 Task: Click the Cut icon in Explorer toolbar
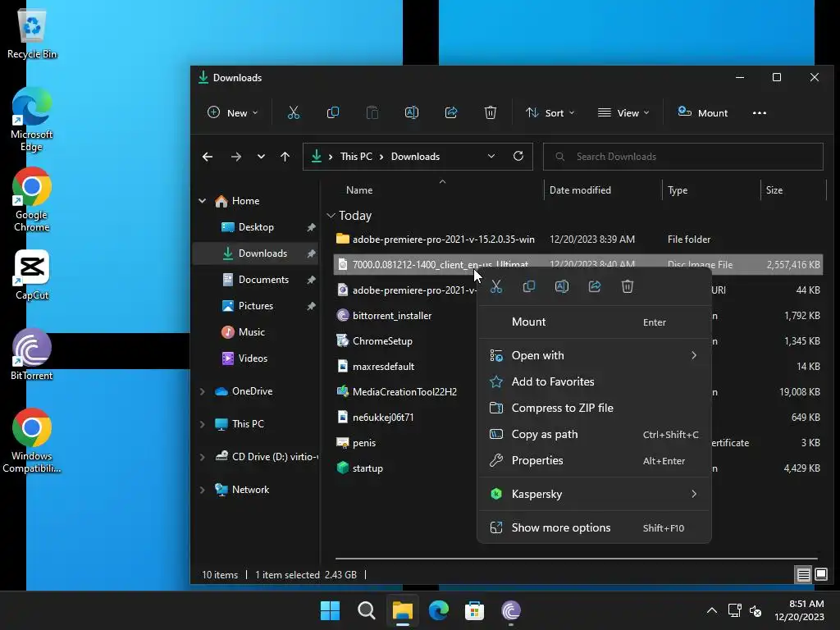293,112
